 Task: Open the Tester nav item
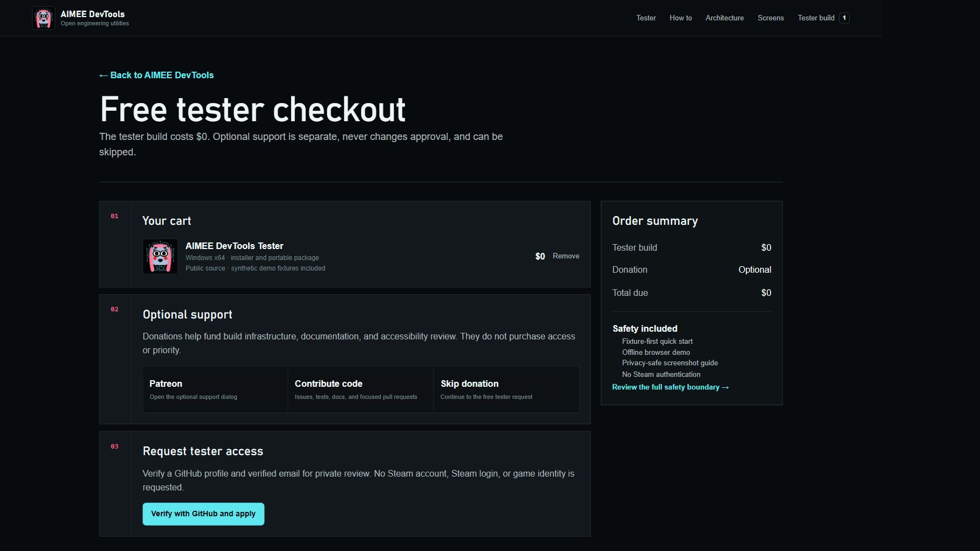tap(646, 18)
